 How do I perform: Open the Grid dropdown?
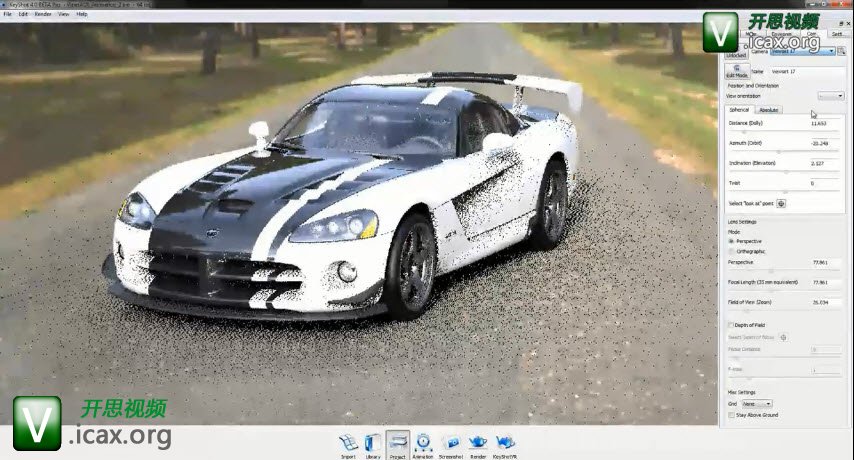click(757, 404)
